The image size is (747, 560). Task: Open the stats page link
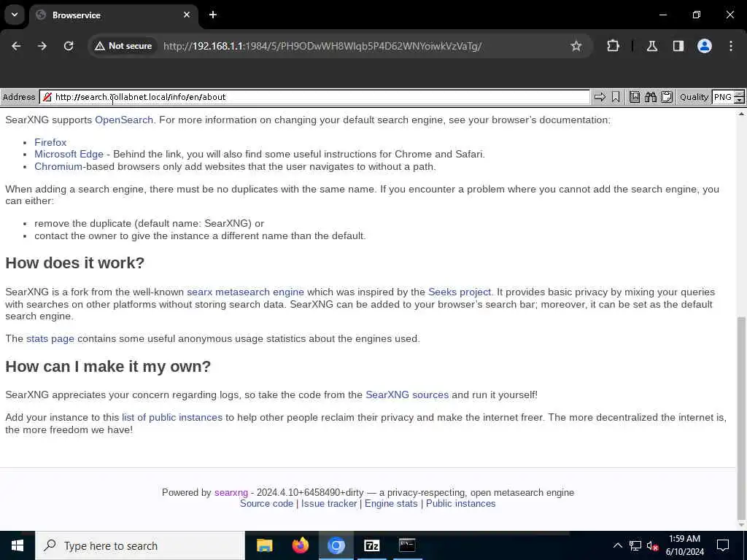(x=50, y=338)
